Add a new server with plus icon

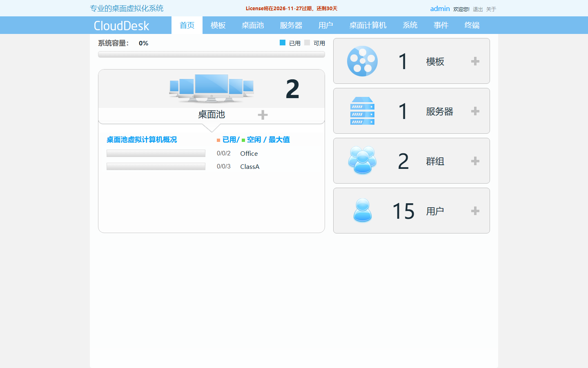475,111
